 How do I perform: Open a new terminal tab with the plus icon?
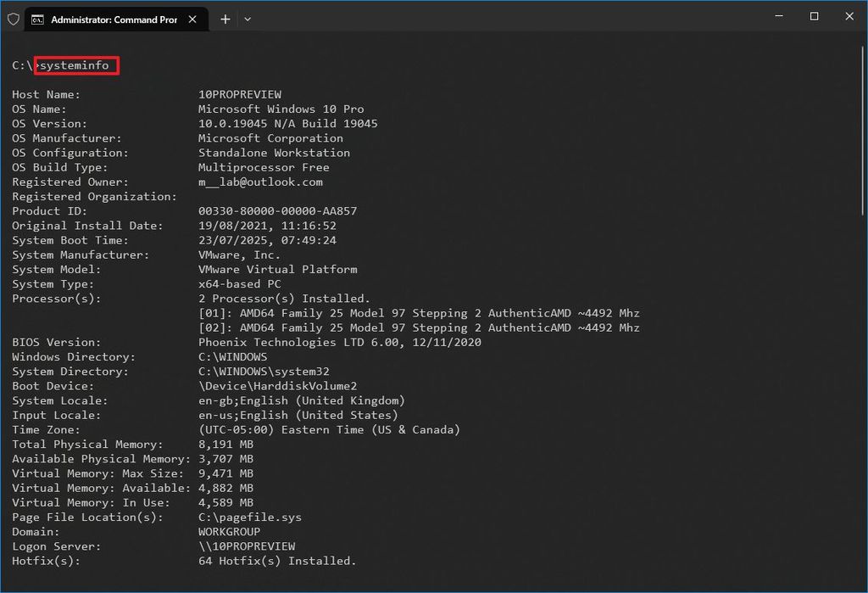pos(225,18)
